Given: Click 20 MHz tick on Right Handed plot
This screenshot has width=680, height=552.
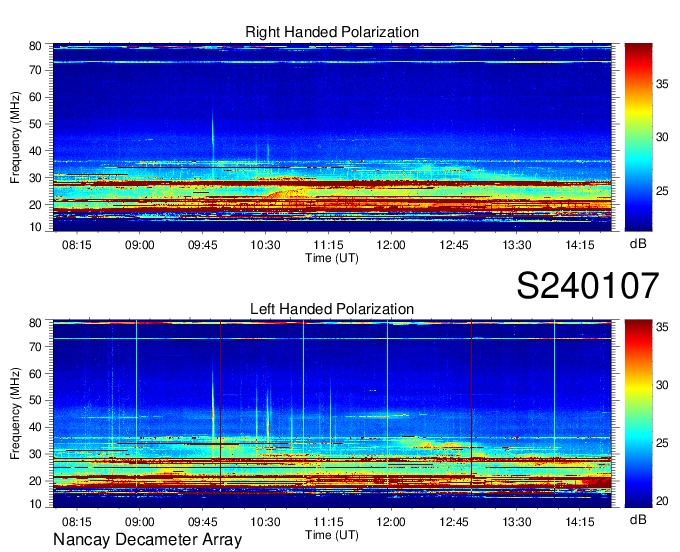Looking at the screenshot, I should 35,205.
